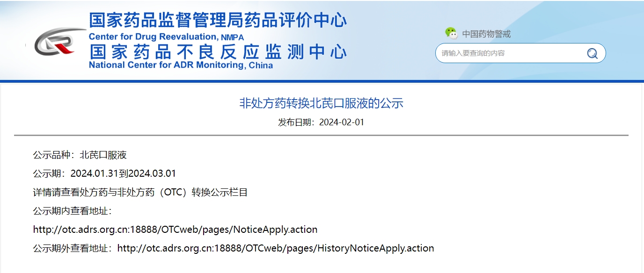This screenshot has width=644, height=273.
Task: Select the "国家药品不良反应监测中心" heading
Action: click(x=218, y=51)
